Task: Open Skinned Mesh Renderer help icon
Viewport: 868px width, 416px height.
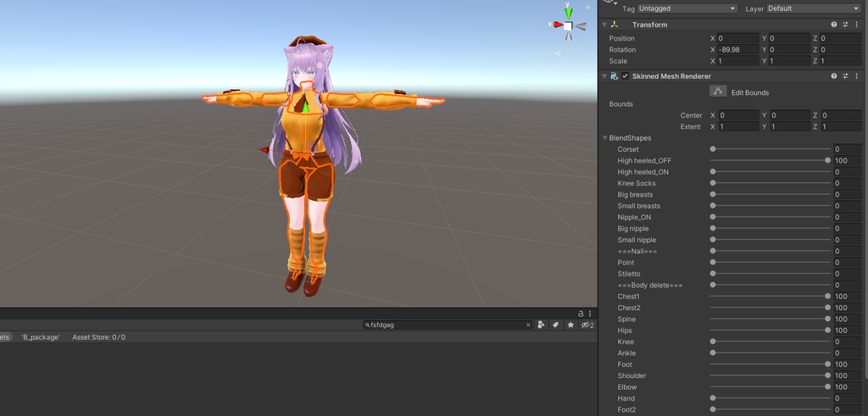Action: [834, 76]
